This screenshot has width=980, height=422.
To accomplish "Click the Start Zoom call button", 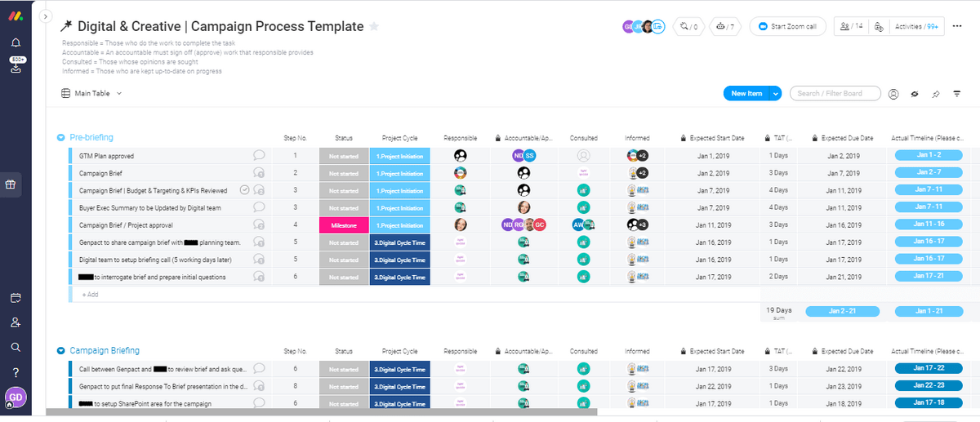I will pyautogui.click(x=787, y=27).
